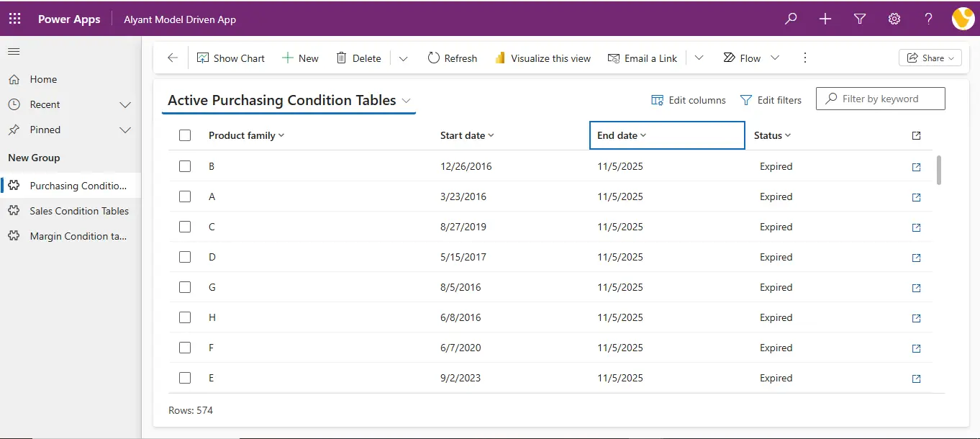
Task: Collapse the left navigation hamburger menu
Action: 14,51
